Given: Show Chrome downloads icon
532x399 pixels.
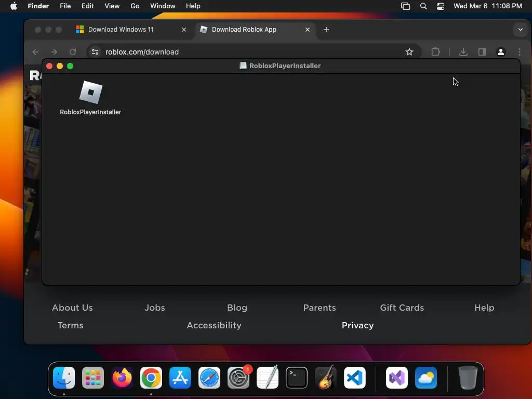Looking at the screenshot, I should click(463, 52).
